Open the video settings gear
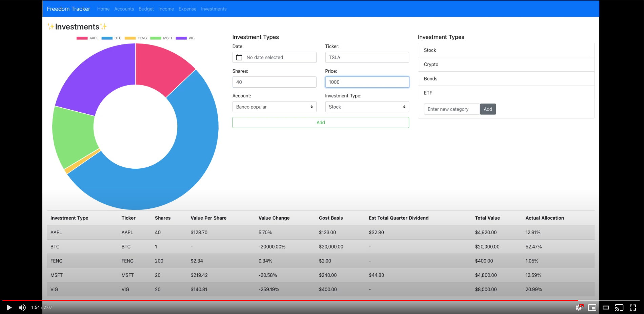Image resolution: width=644 pixels, height=314 pixels. [578, 308]
